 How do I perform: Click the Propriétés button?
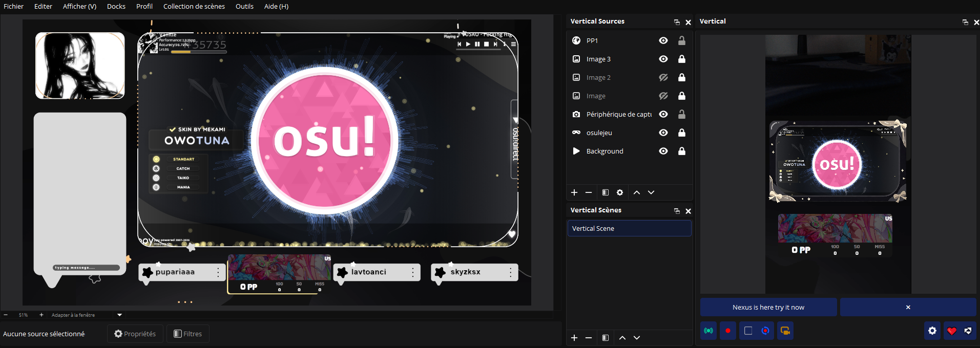pyautogui.click(x=135, y=334)
